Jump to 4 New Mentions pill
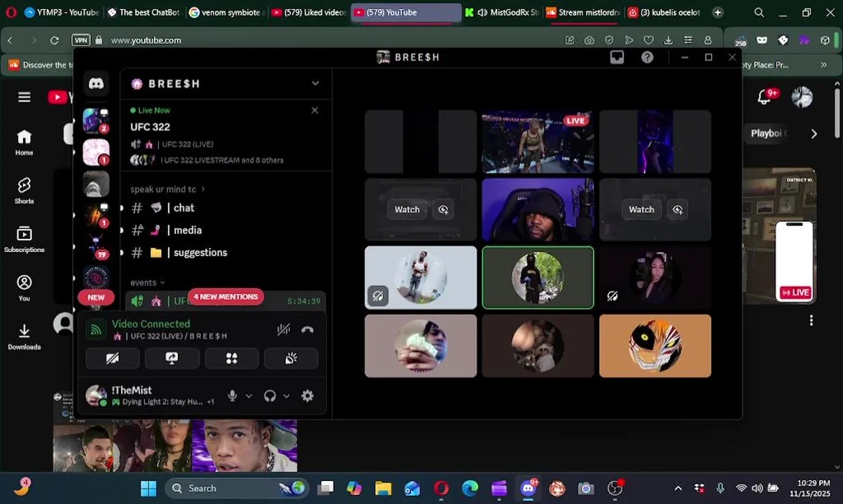Screen dimensions: 843x504 point(225,297)
